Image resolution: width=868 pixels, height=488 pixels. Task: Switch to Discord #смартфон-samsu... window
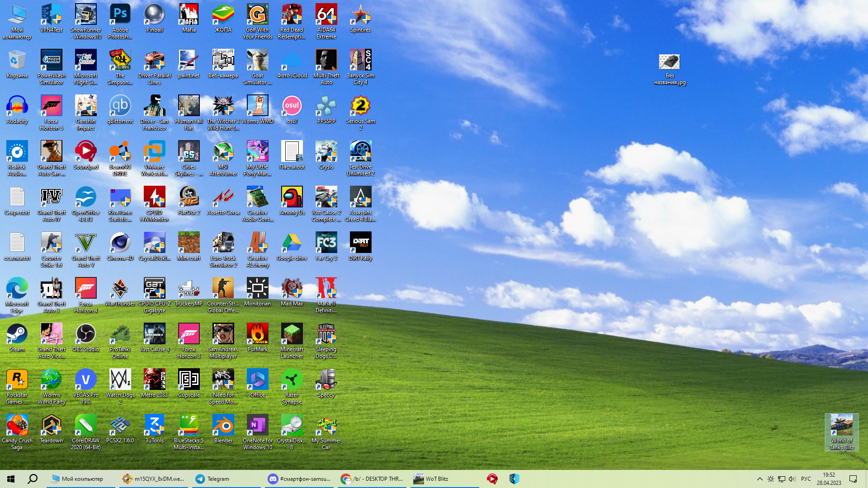point(299,479)
